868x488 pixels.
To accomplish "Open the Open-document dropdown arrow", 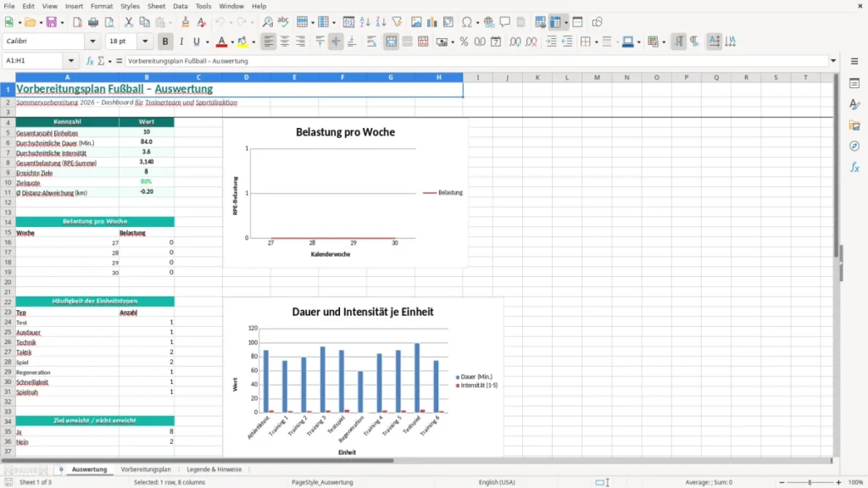I will pyautogui.click(x=41, y=23).
